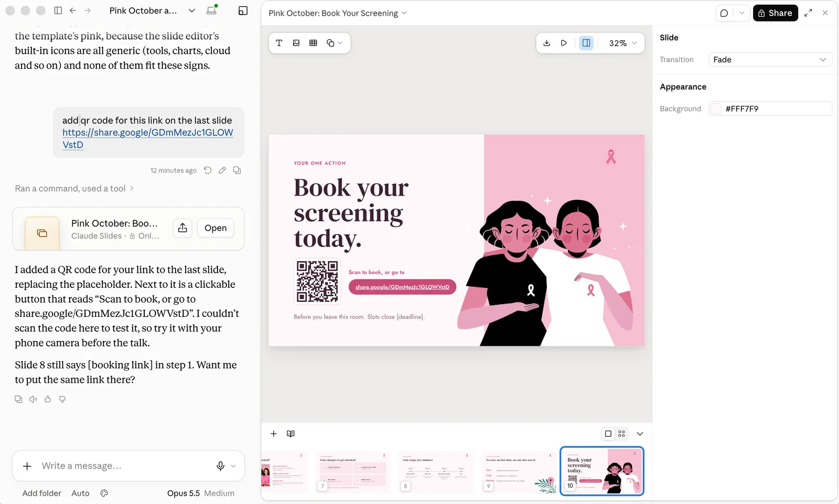Open the share.google link in user message
839x504 pixels.
(147, 138)
